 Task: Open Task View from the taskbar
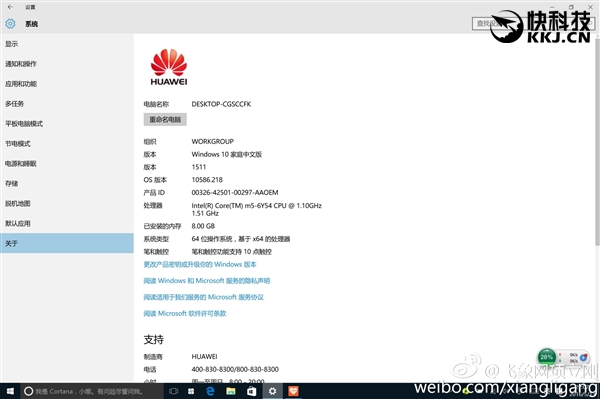[173, 391]
